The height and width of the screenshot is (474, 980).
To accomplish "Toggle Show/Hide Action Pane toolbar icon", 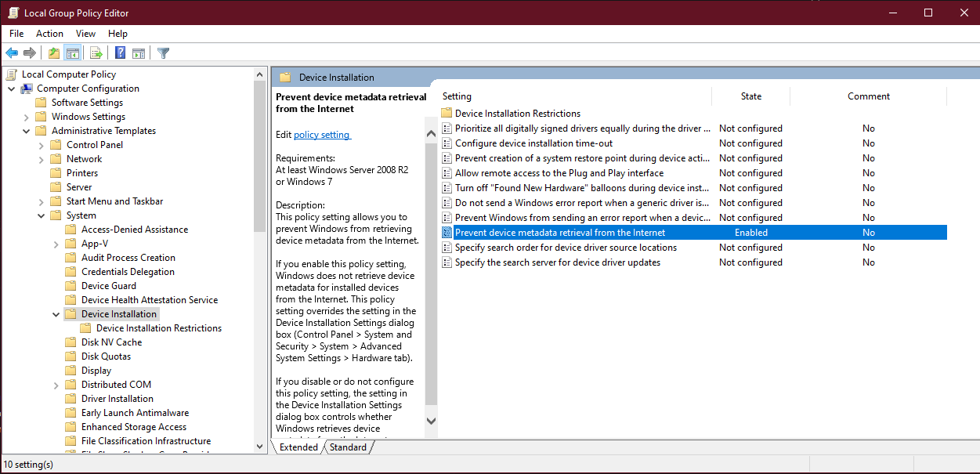I will [139, 53].
